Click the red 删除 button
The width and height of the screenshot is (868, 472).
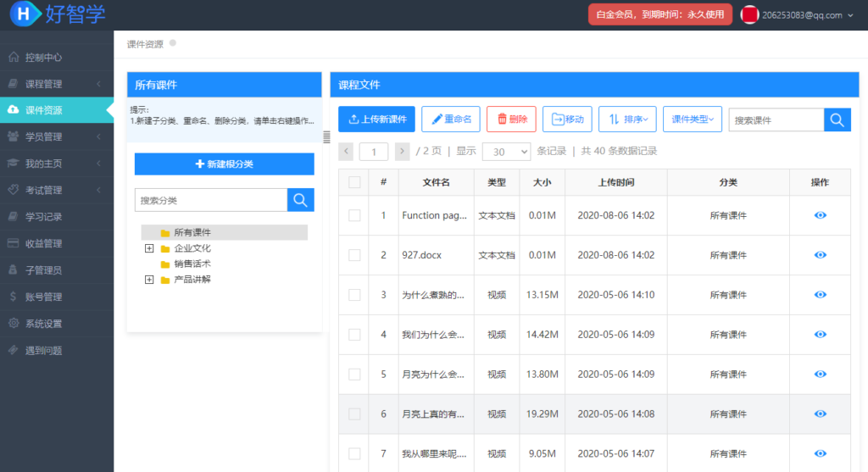pos(511,119)
